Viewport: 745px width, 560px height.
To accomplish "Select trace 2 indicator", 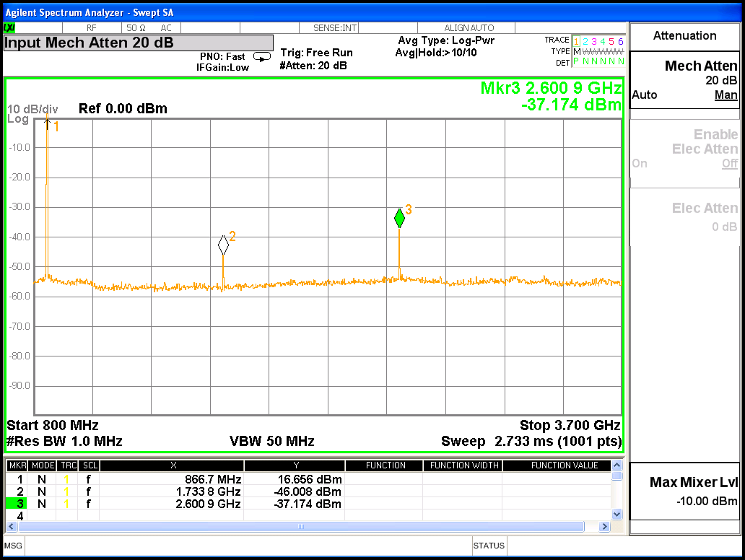I will [x=585, y=41].
